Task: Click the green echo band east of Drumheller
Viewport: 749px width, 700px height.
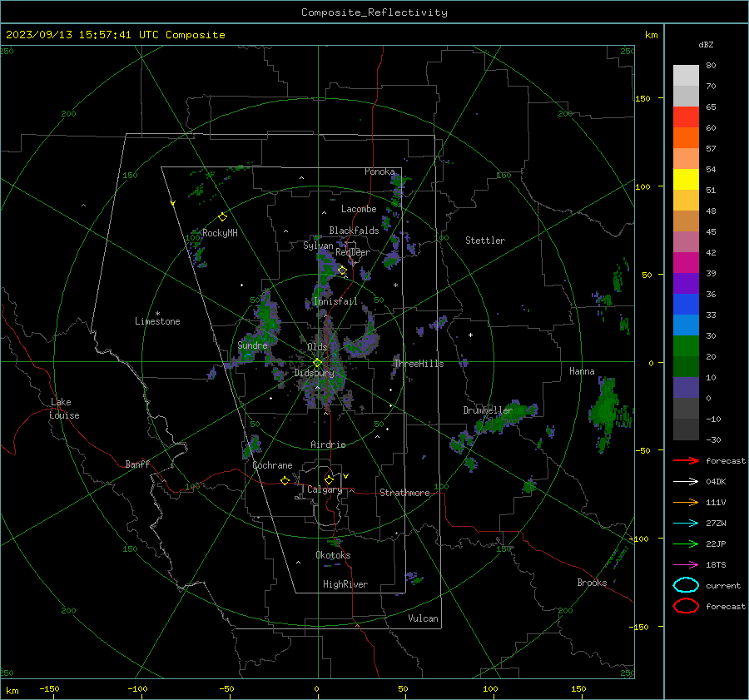Action: [x=508, y=416]
